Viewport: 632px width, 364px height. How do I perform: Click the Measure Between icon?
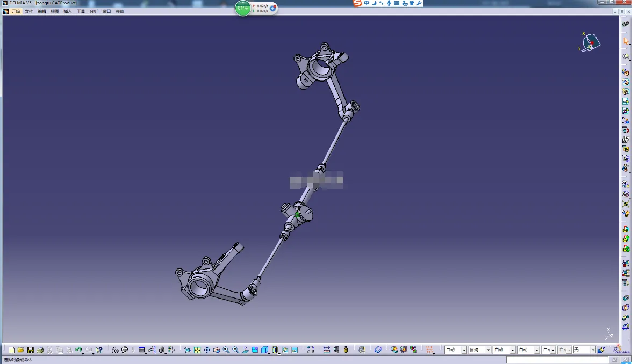[327, 350]
